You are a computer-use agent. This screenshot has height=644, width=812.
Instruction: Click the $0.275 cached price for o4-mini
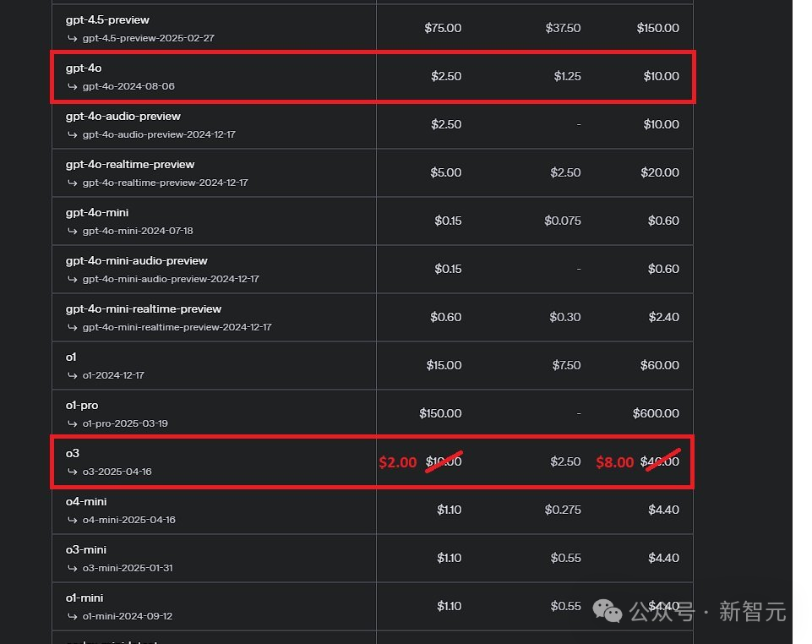coord(562,510)
